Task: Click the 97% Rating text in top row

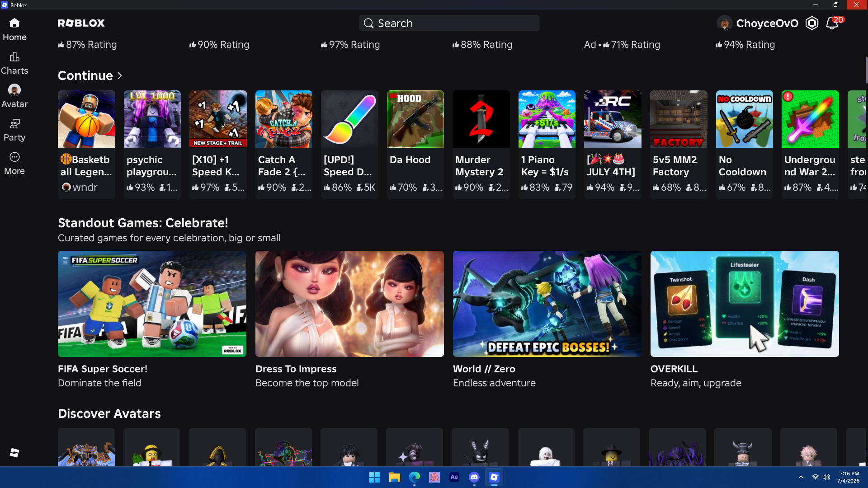Action: click(x=350, y=44)
